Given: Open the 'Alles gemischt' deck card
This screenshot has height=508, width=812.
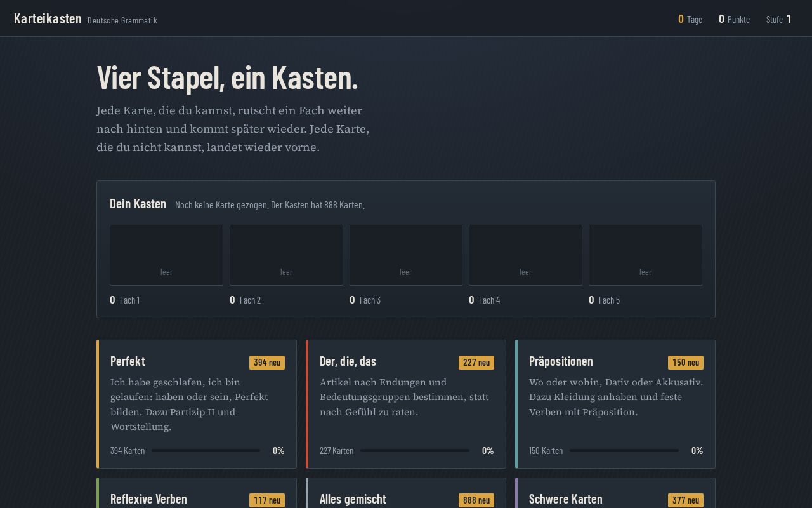Looking at the screenshot, I should 406,493.
